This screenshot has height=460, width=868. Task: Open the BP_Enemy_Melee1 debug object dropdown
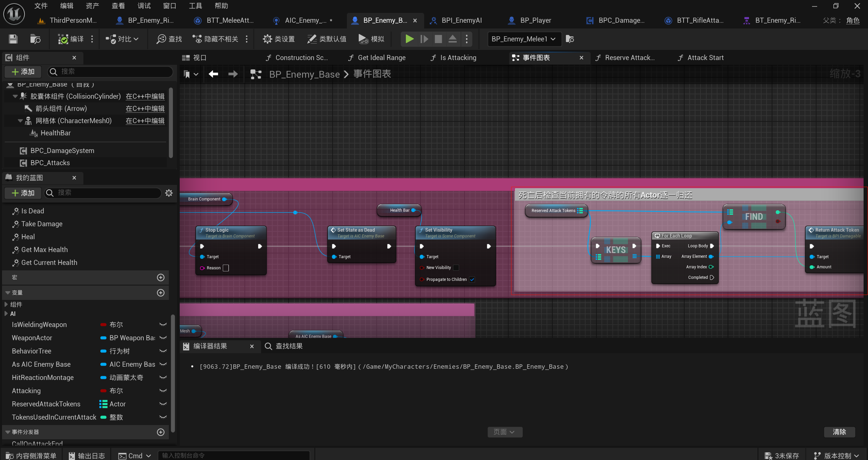coord(524,39)
